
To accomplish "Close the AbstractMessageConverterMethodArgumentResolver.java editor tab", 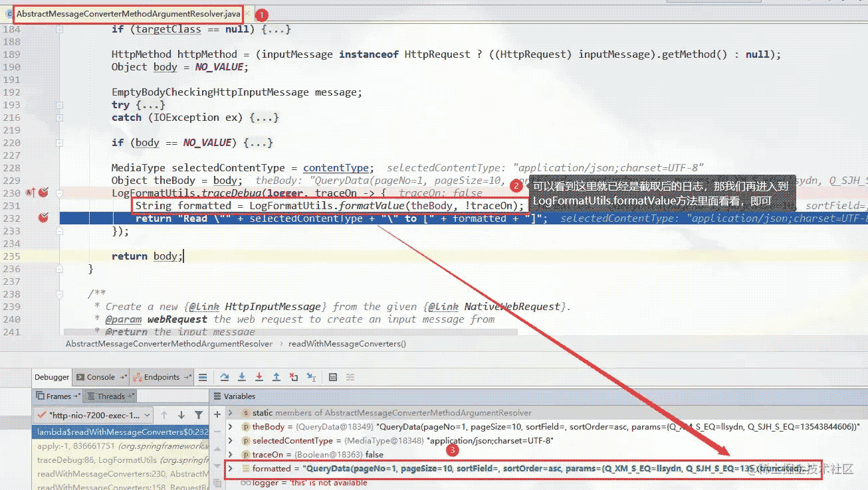I will point(247,13).
